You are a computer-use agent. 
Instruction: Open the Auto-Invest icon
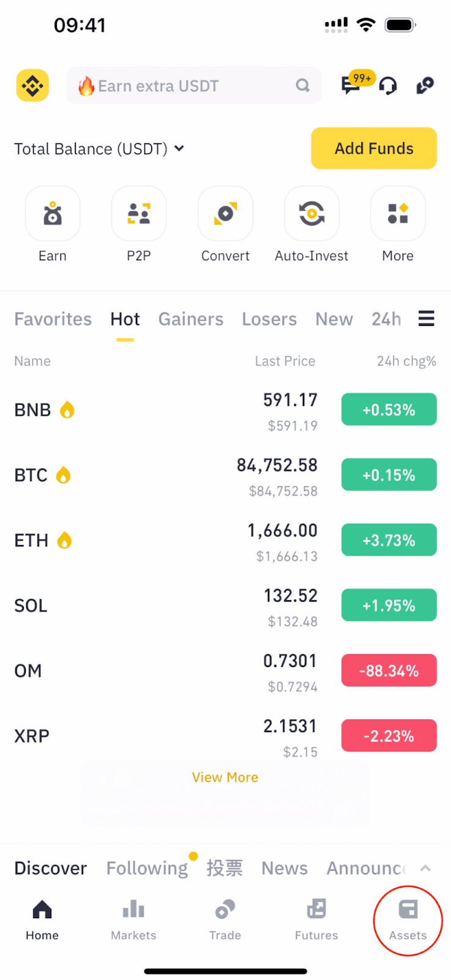(311, 214)
